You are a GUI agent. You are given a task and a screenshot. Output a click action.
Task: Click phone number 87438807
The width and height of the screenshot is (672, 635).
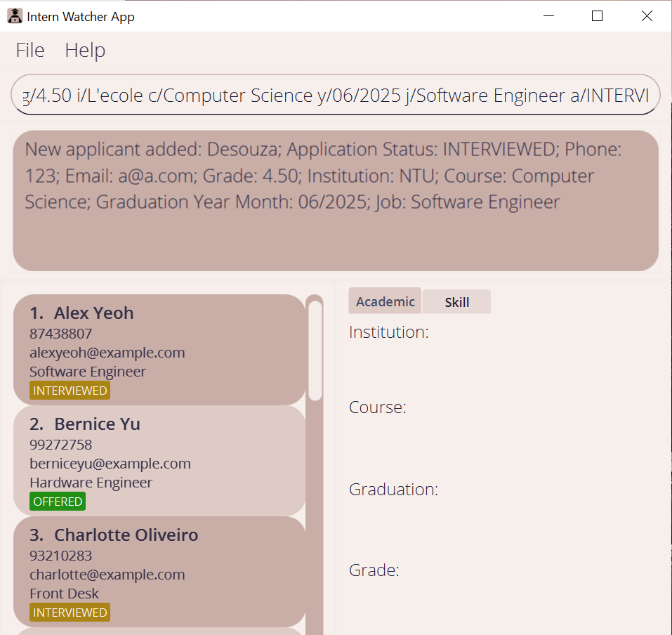tap(61, 334)
